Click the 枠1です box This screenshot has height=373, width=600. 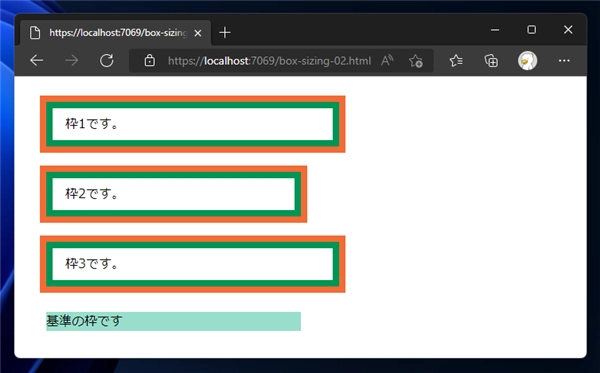pyautogui.click(x=192, y=124)
